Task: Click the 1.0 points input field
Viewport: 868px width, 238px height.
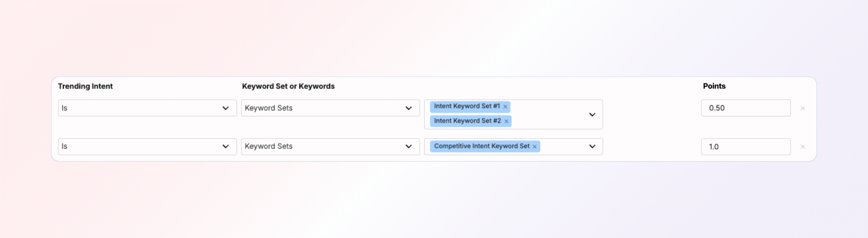Action: [x=745, y=147]
